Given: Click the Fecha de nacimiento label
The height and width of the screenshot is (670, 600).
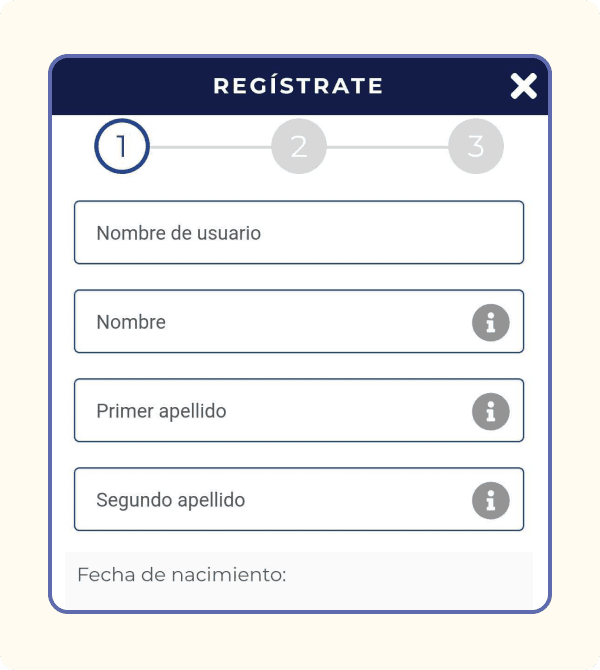Looking at the screenshot, I should click(182, 575).
